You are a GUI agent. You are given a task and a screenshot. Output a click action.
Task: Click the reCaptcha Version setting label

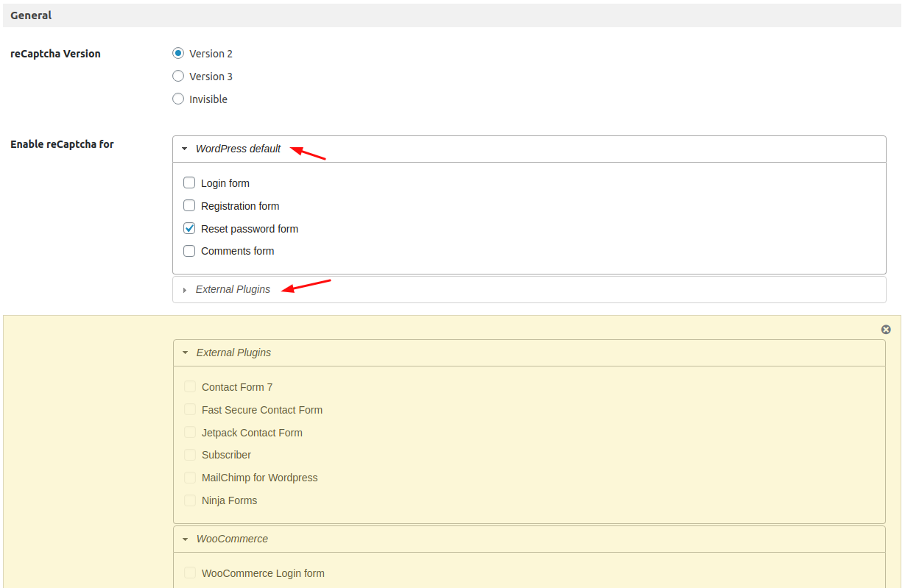click(x=55, y=54)
